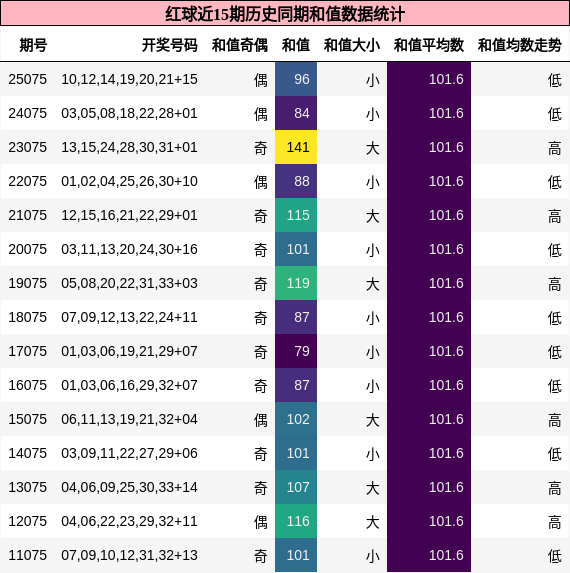
Task: Click average 101.6 in row 19075
Action: pos(429,283)
